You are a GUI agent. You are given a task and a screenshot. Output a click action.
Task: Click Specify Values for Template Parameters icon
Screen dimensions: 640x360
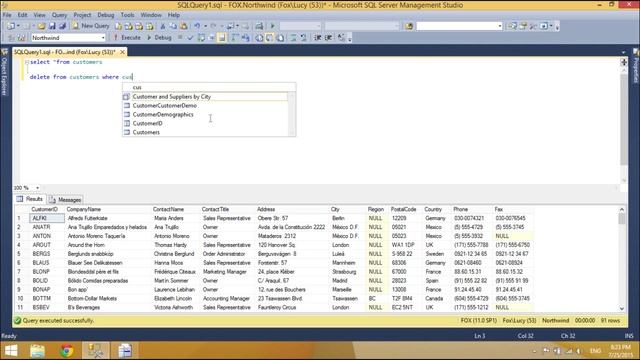pyautogui.click(x=341, y=38)
